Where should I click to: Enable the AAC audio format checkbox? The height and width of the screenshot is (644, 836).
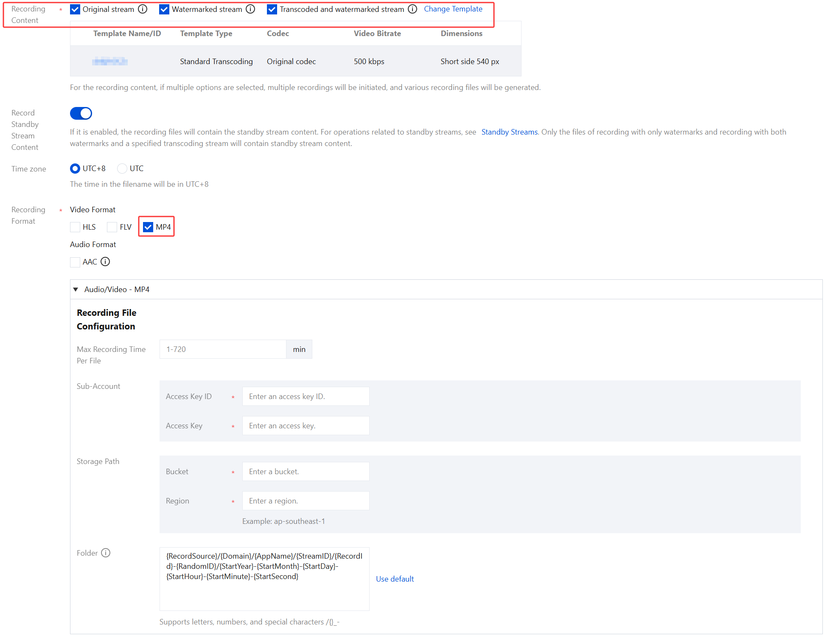point(75,262)
